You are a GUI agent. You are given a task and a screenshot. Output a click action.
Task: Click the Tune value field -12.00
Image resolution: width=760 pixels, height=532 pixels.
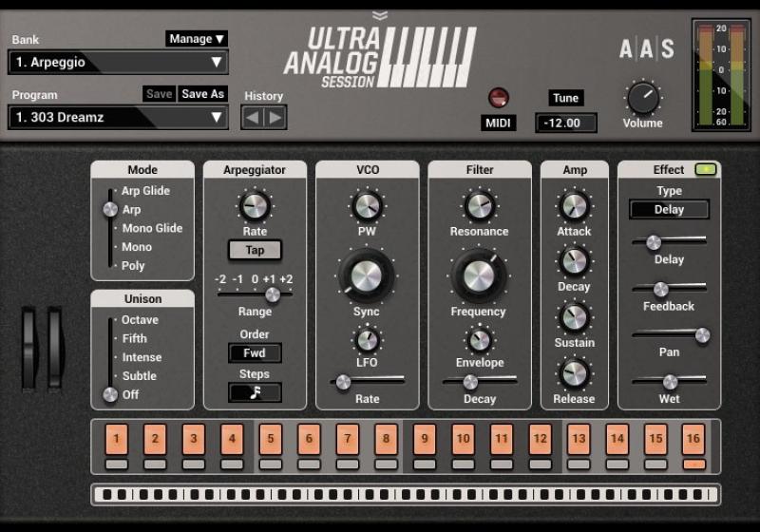(x=565, y=123)
